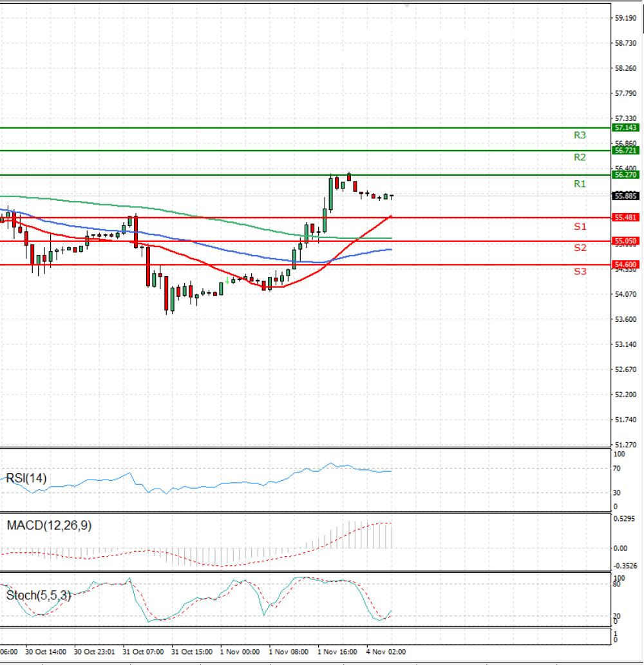Select the RSI(14) indicator label

[26, 478]
